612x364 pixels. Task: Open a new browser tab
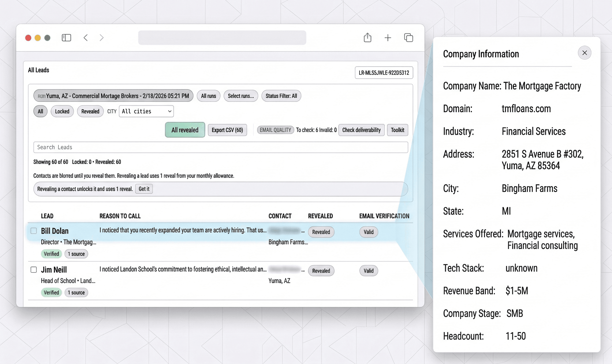click(x=388, y=38)
